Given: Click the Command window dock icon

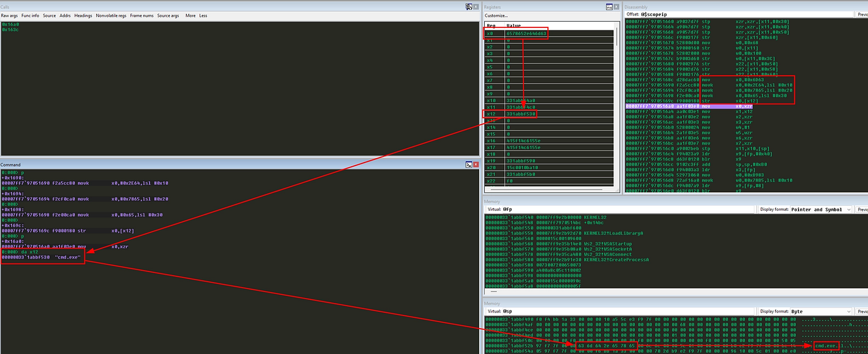Looking at the screenshot, I should 469,164.
